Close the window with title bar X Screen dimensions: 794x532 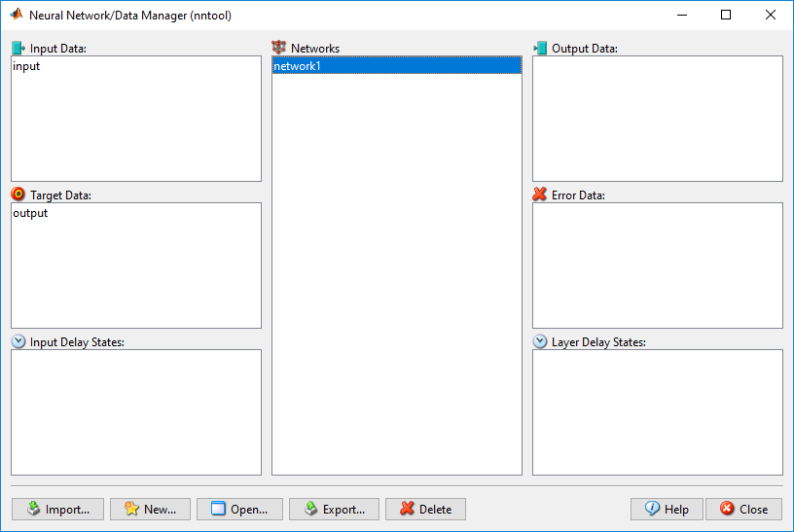pos(771,15)
